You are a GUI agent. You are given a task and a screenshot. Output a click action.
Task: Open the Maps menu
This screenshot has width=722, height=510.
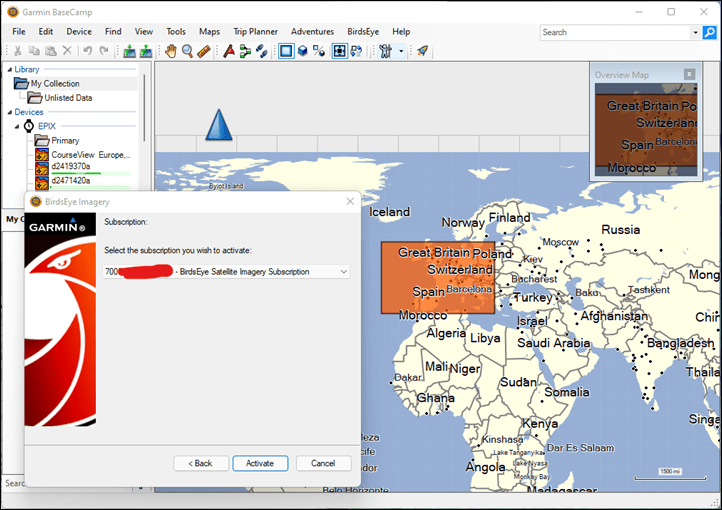pyautogui.click(x=210, y=31)
